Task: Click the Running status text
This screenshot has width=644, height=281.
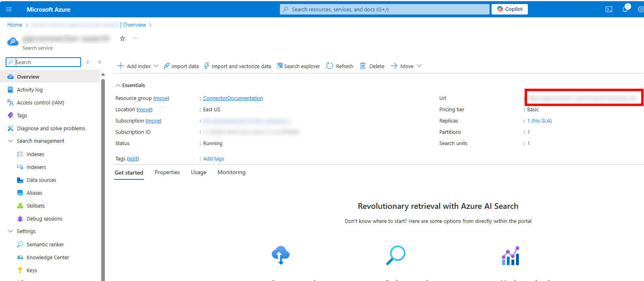Action: click(x=213, y=143)
